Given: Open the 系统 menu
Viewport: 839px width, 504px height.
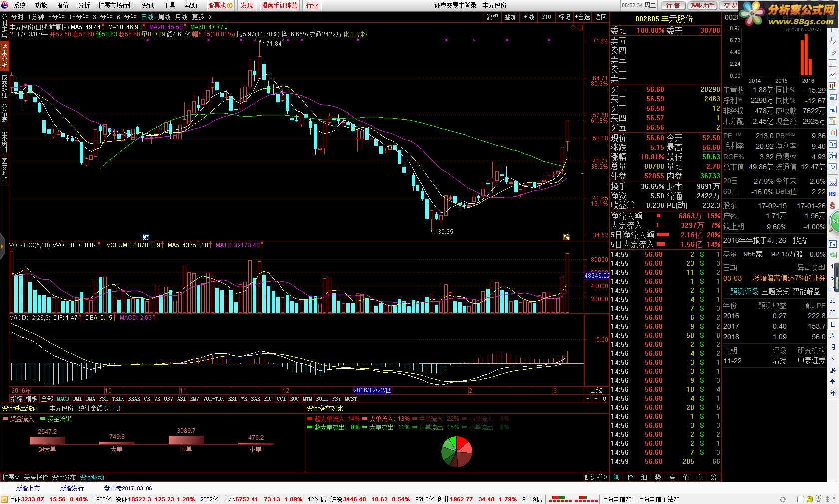Looking at the screenshot, I should 20,5.
